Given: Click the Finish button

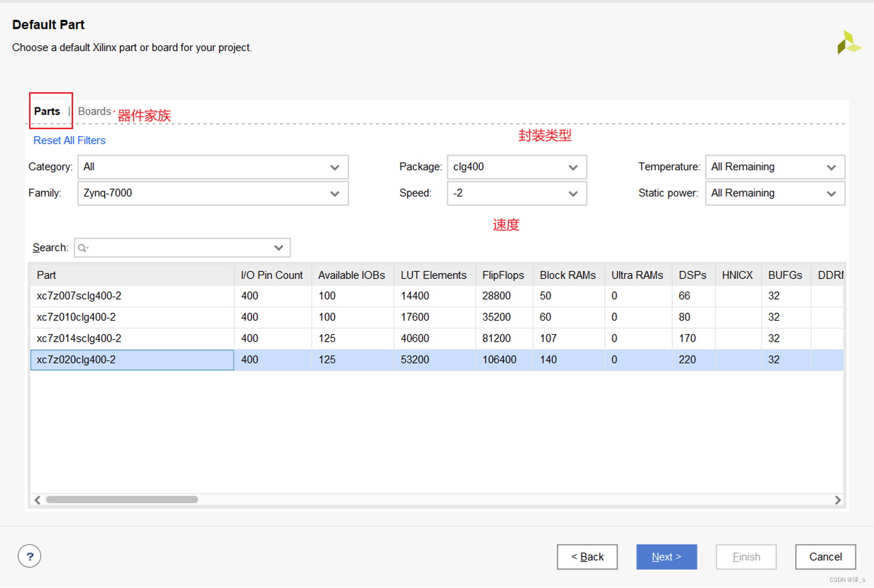Looking at the screenshot, I should pyautogui.click(x=746, y=557).
